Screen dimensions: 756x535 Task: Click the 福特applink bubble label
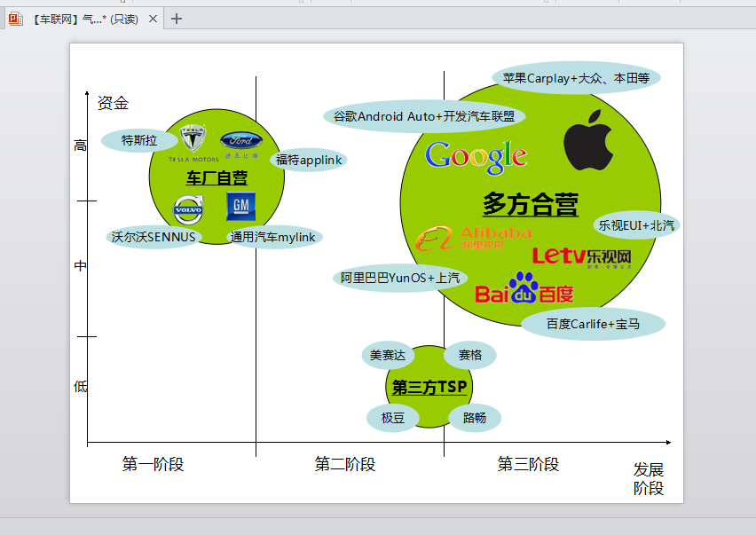pyautogui.click(x=309, y=160)
